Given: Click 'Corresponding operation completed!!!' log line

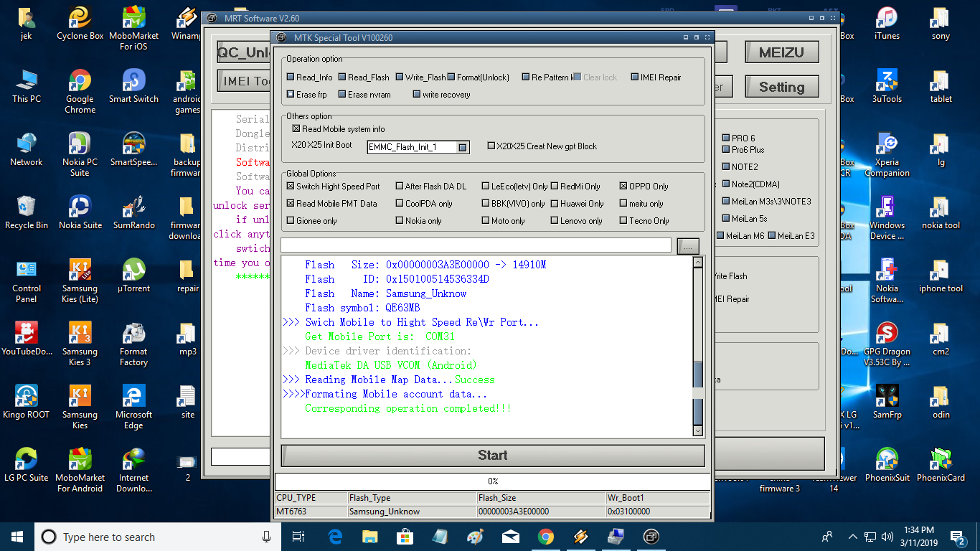Looking at the screenshot, I should point(407,408).
